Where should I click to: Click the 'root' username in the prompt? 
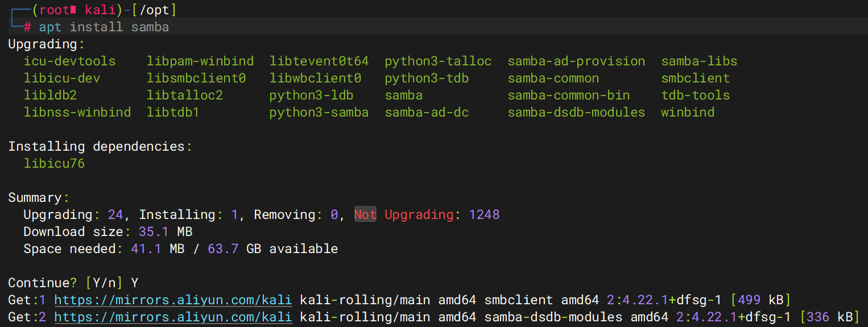55,10
